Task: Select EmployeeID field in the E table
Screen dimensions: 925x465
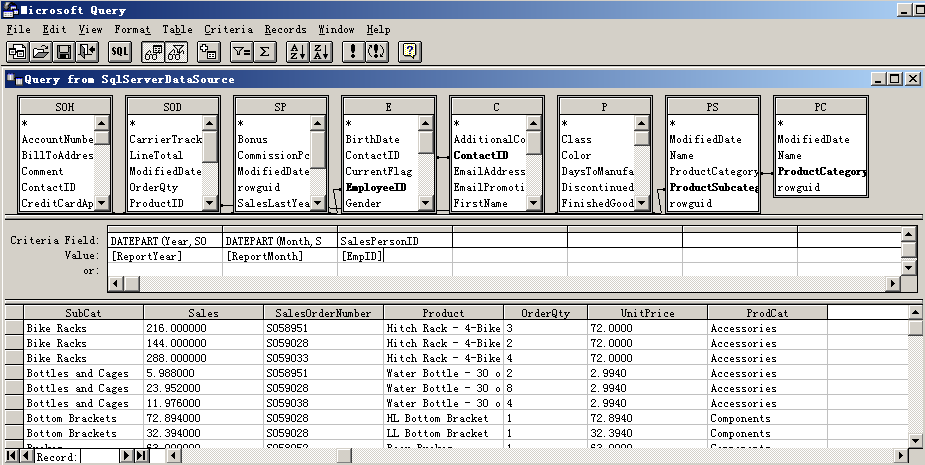Action: tap(376, 188)
